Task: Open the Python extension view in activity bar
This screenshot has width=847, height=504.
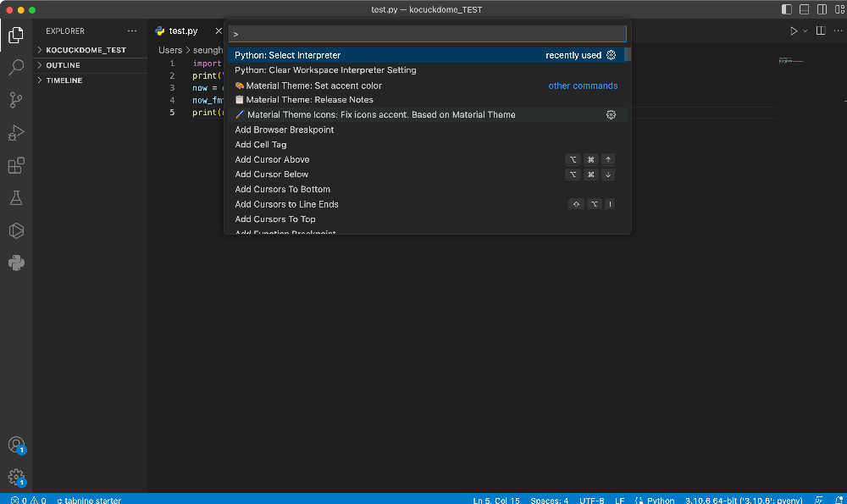Action: click(15, 263)
